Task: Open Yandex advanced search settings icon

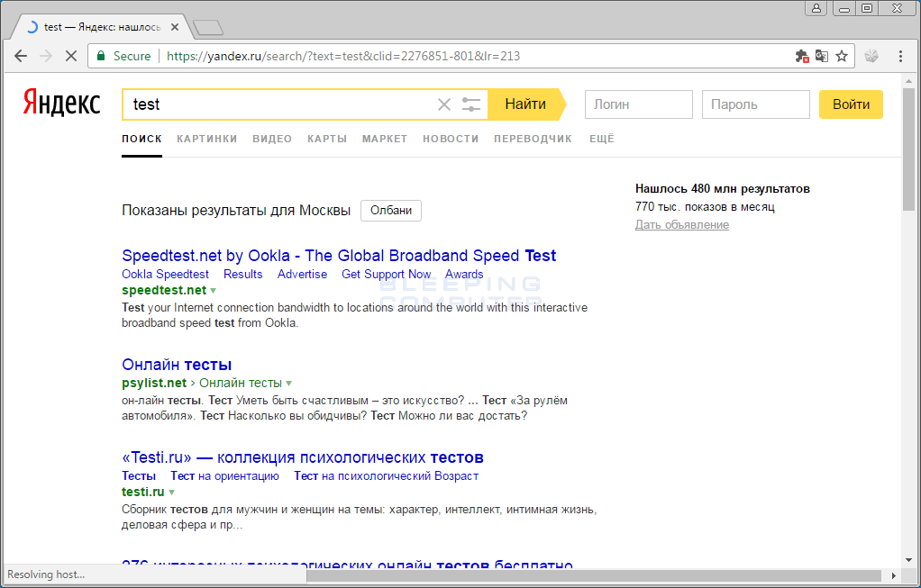Action: [x=471, y=104]
